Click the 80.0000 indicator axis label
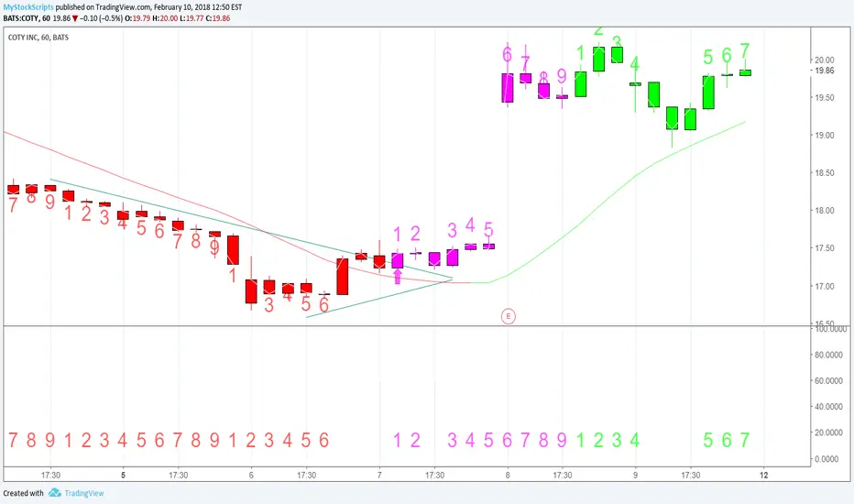 click(x=830, y=355)
